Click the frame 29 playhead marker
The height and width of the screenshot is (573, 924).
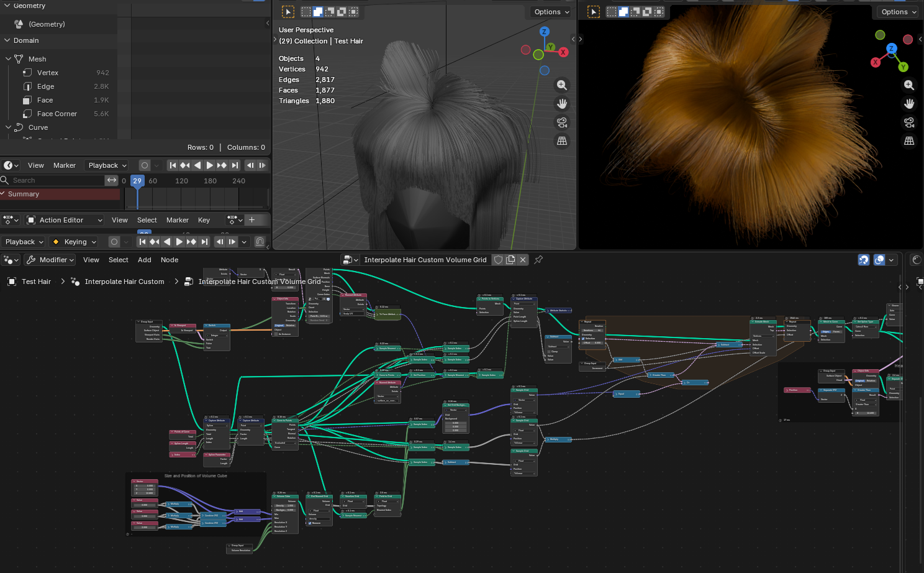coord(137,181)
